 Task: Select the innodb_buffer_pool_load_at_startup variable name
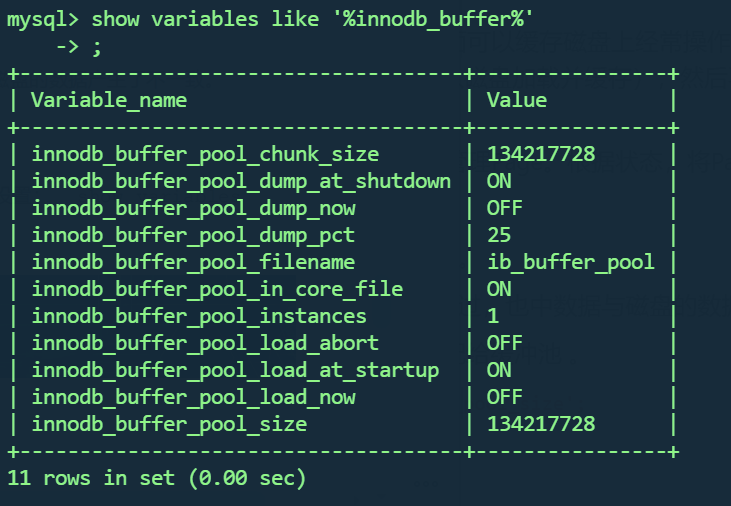pyautogui.click(x=235, y=370)
